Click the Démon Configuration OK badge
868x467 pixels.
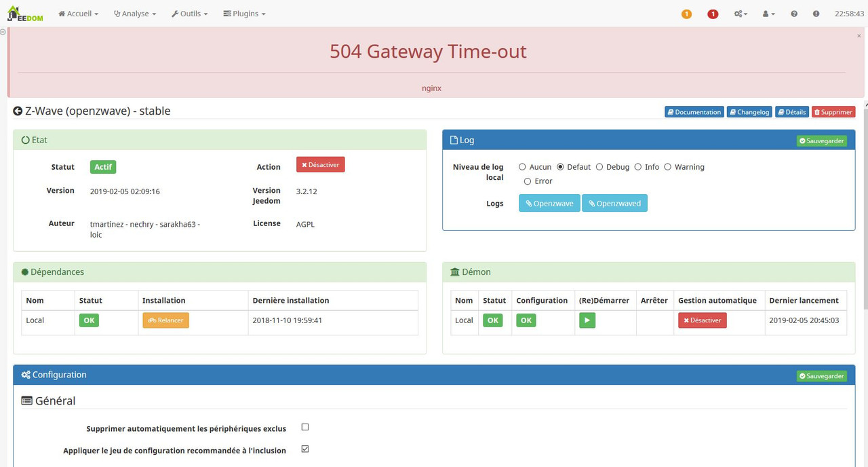point(526,320)
